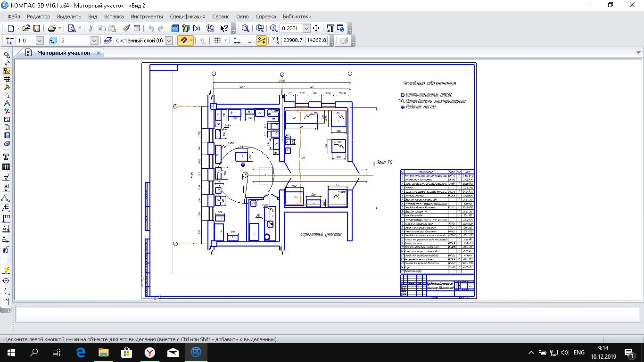Expand the view scale 1.0 dropdown
Screen dimensions: 644x362
tap(39, 41)
